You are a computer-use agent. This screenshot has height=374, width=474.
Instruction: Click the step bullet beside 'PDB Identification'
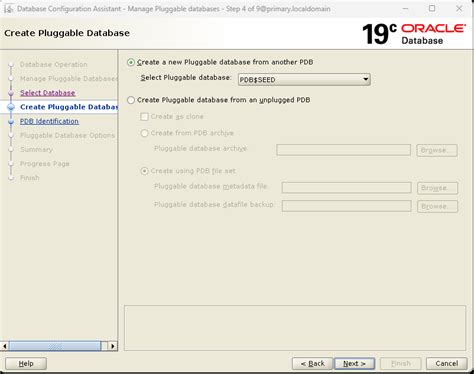pos(11,122)
